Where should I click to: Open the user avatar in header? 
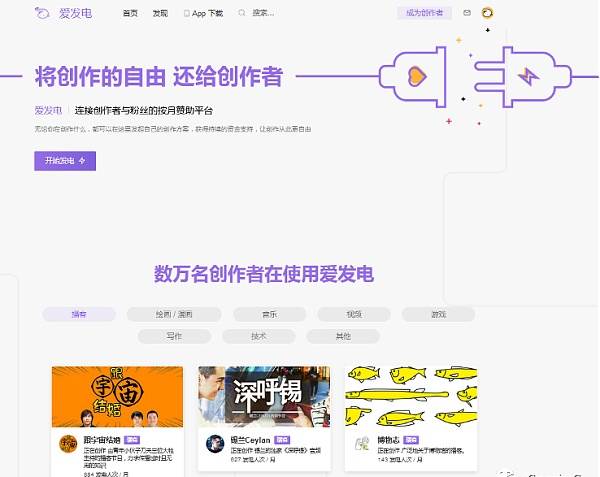pos(487,13)
